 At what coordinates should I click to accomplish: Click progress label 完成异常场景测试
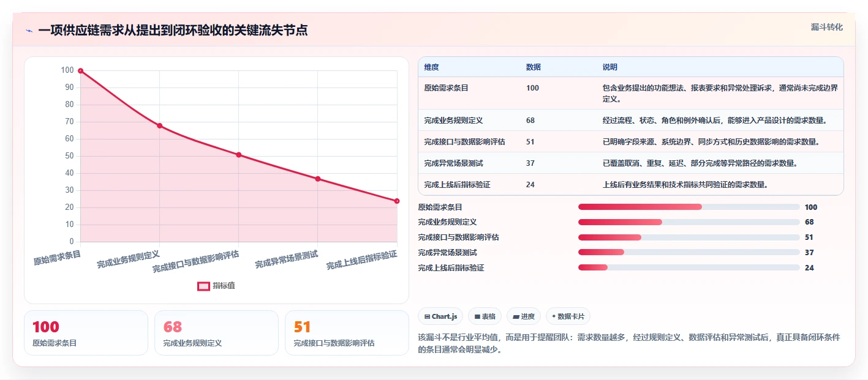447,253
